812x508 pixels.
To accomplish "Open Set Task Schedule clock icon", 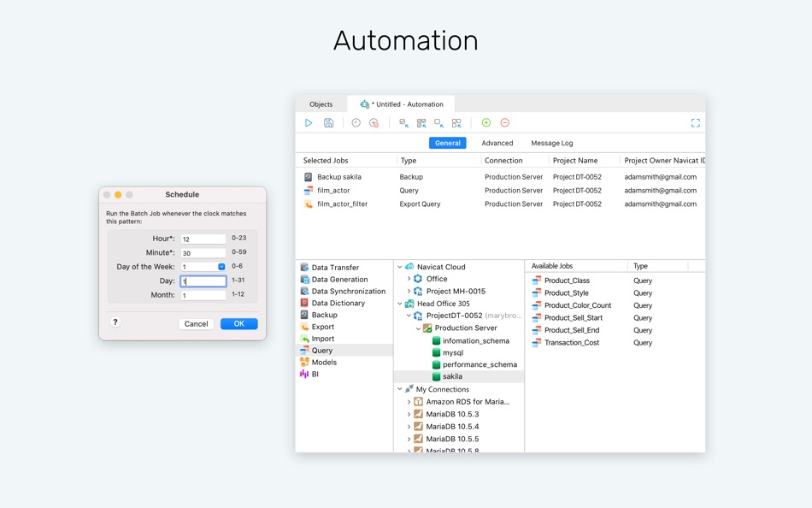I will pyautogui.click(x=356, y=123).
